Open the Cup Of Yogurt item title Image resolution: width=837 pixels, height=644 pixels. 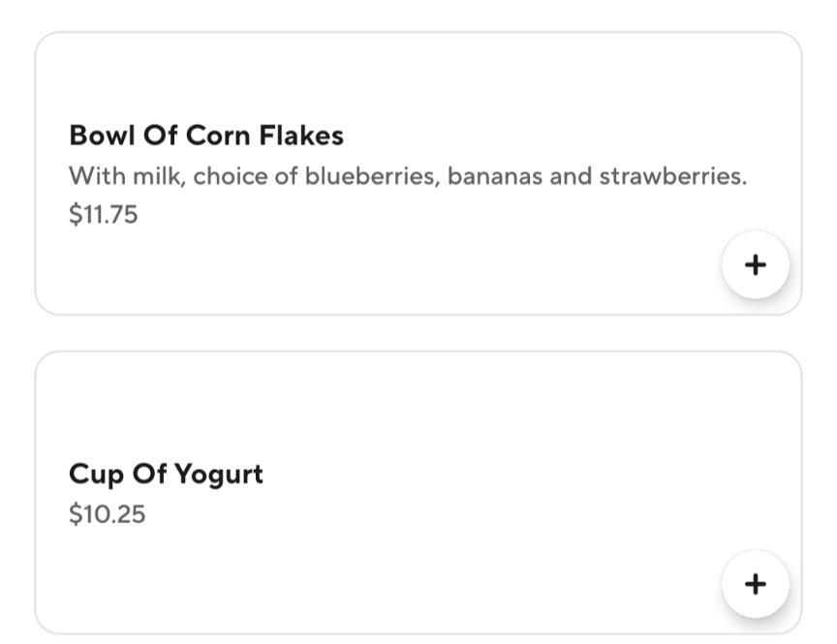tap(166, 474)
